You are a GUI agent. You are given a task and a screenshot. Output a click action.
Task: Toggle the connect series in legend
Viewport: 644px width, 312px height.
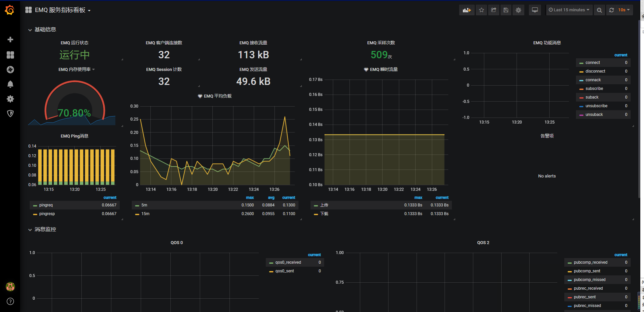(x=593, y=63)
